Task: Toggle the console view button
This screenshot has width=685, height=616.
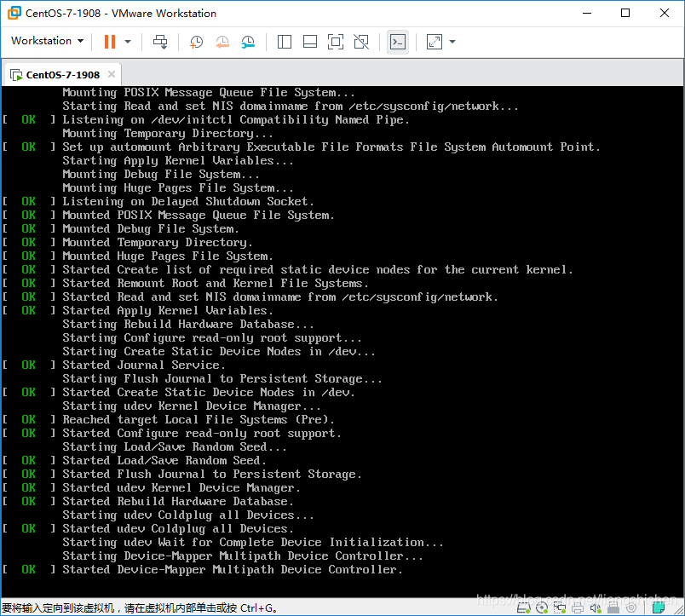Action: [x=398, y=42]
